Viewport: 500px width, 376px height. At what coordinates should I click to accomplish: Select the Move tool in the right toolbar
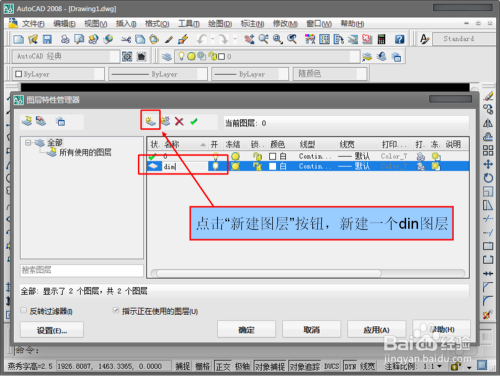coord(488,164)
